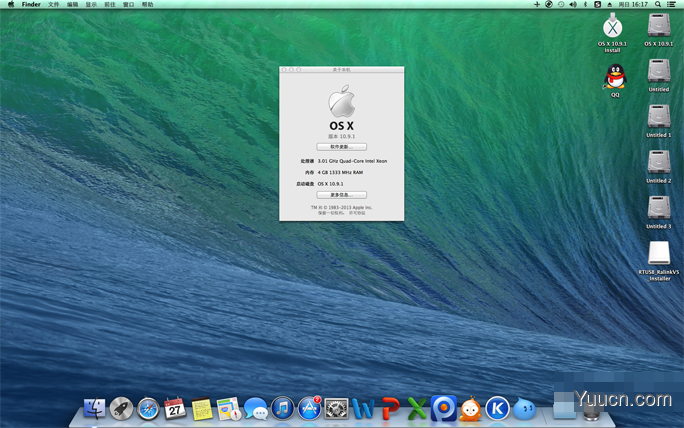The image size is (684, 428).
Task: Open the yellow Notes app in Dock
Action: (x=202, y=409)
